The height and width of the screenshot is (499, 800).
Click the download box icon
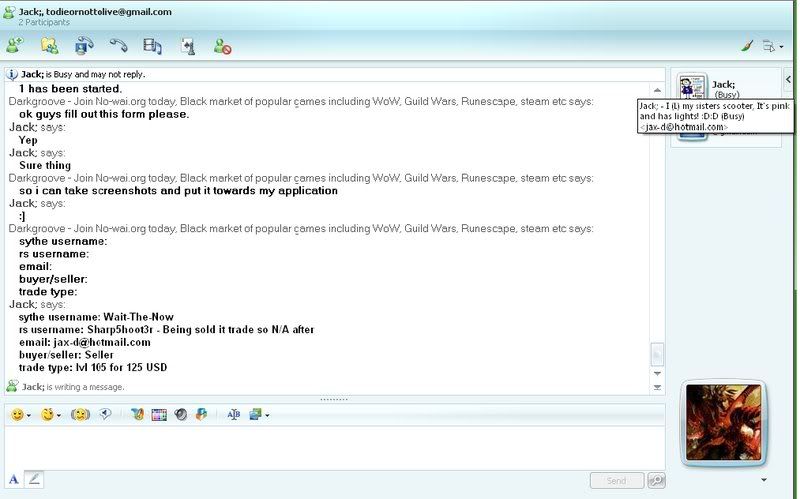[x=202, y=414]
